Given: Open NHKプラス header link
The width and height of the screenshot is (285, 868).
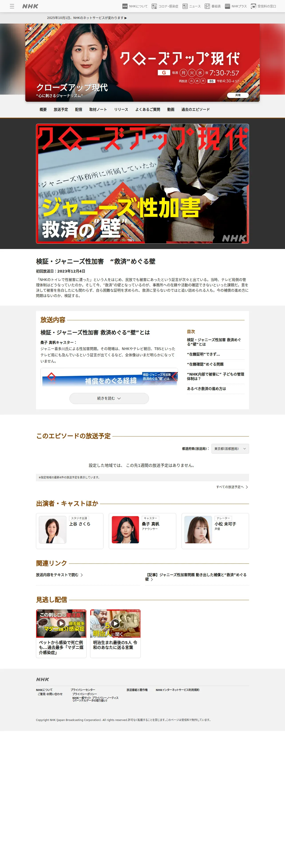Looking at the screenshot, I should click(236, 6).
